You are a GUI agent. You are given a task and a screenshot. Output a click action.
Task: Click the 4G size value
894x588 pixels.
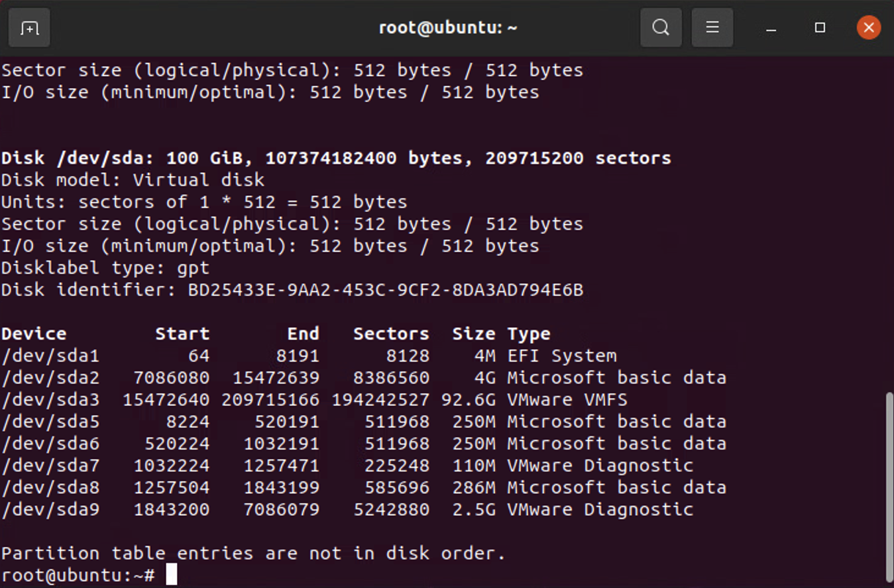(x=484, y=377)
